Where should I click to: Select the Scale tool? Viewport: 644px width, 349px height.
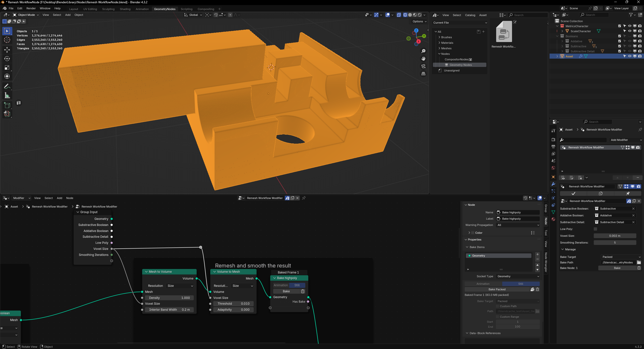7,67
